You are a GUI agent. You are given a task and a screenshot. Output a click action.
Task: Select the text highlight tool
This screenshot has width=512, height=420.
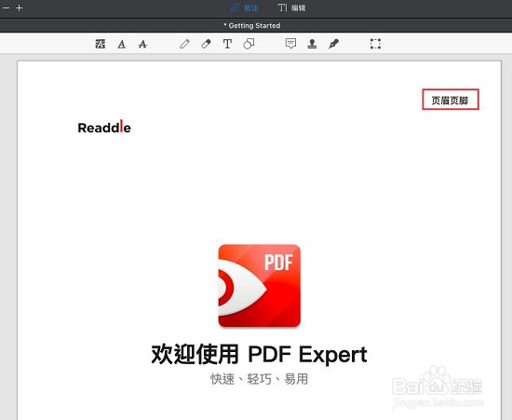pyautogui.click(x=101, y=44)
